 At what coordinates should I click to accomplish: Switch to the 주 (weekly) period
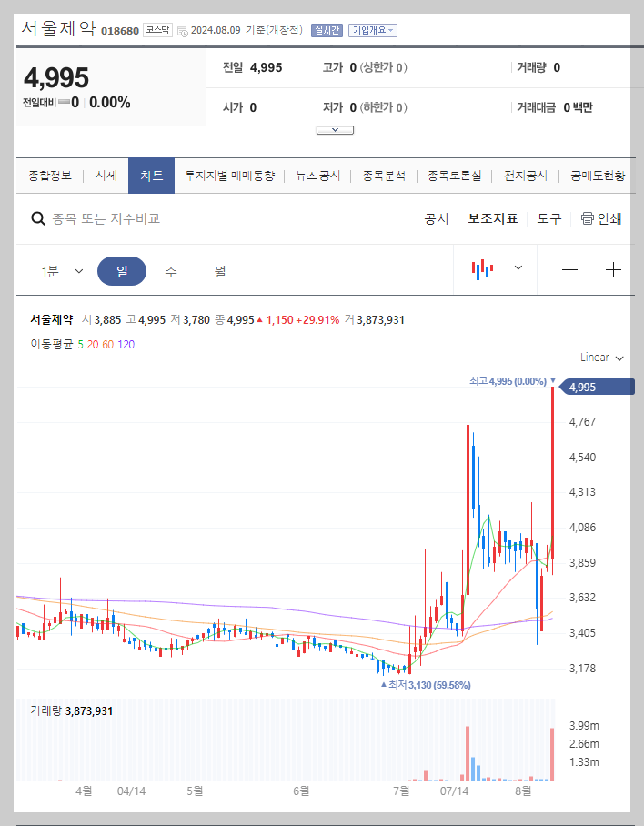[x=169, y=269]
